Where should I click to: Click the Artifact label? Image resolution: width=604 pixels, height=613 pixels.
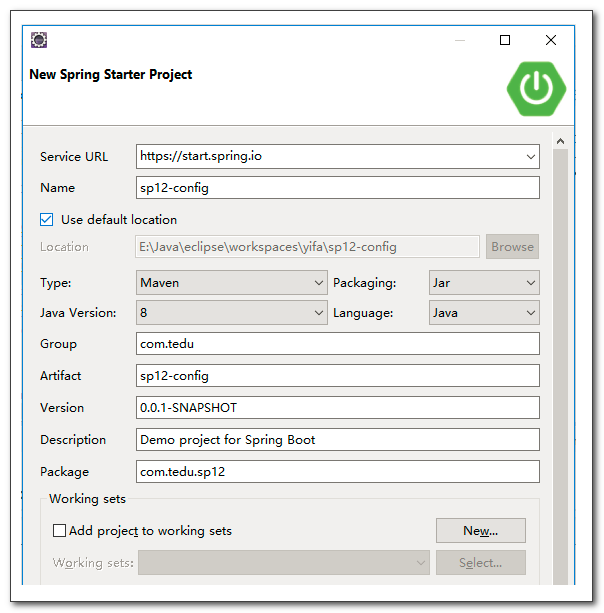coord(61,376)
